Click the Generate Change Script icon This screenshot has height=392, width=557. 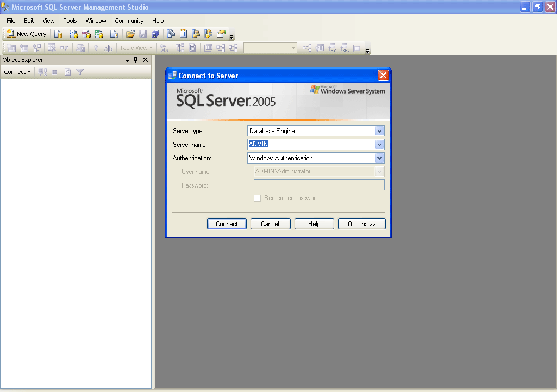click(80, 48)
